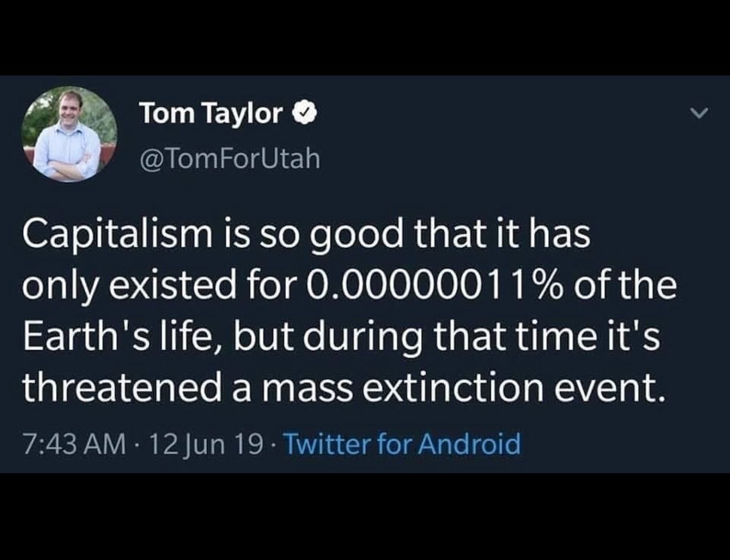
Task: Click the Twitter for Android source link
Action: 402,444
